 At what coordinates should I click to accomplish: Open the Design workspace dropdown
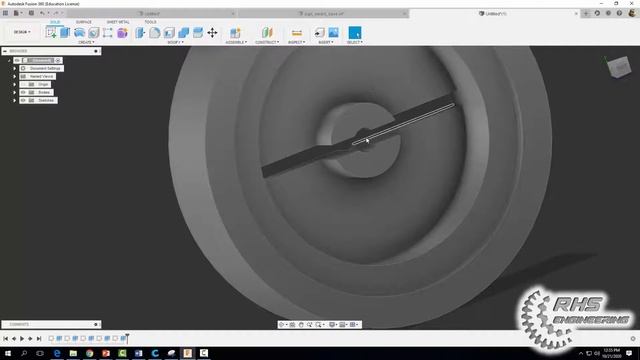[22, 32]
